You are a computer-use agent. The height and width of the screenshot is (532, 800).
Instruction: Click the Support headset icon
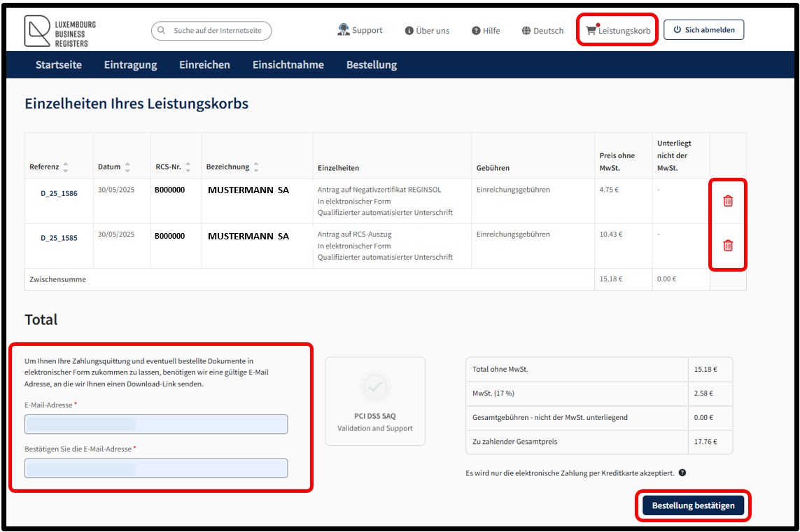point(344,29)
